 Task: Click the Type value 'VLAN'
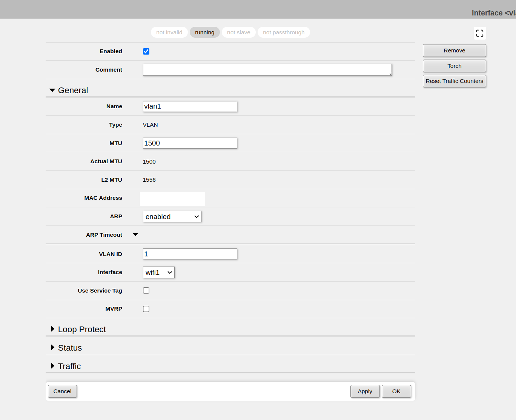point(150,125)
